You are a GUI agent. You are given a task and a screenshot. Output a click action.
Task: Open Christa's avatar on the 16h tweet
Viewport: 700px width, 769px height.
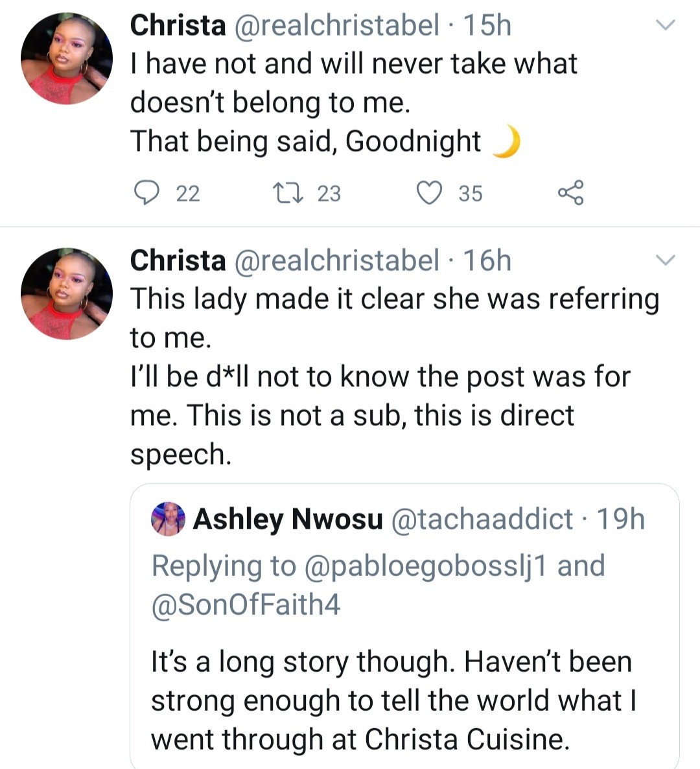point(66,293)
